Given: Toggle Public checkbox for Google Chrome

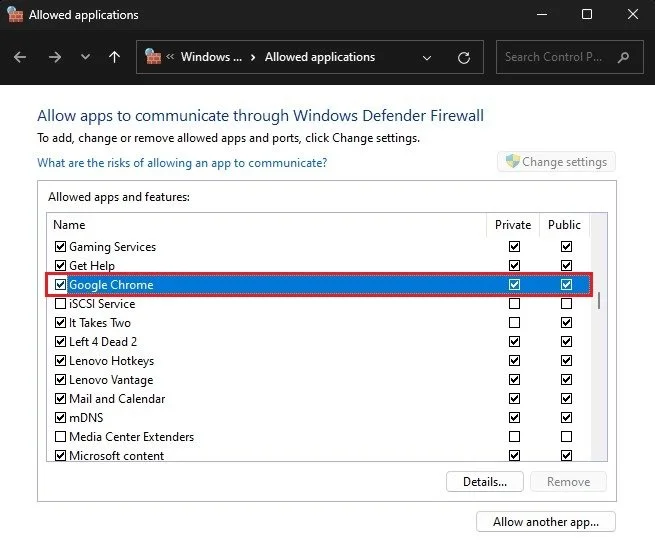Looking at the screenshot, I should point(566,285).
